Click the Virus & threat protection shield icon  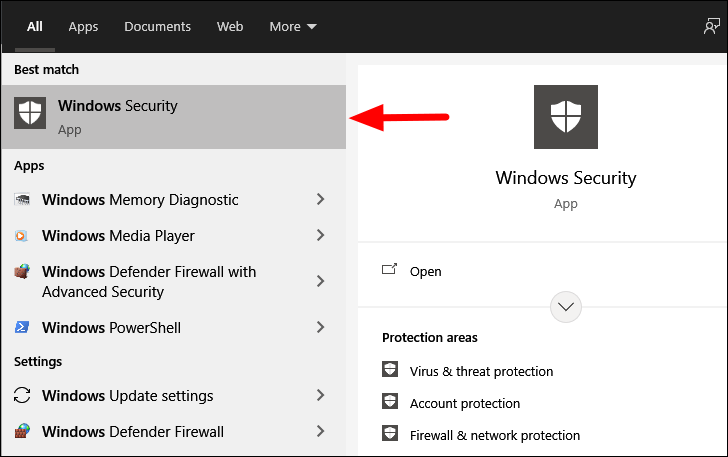390,369
